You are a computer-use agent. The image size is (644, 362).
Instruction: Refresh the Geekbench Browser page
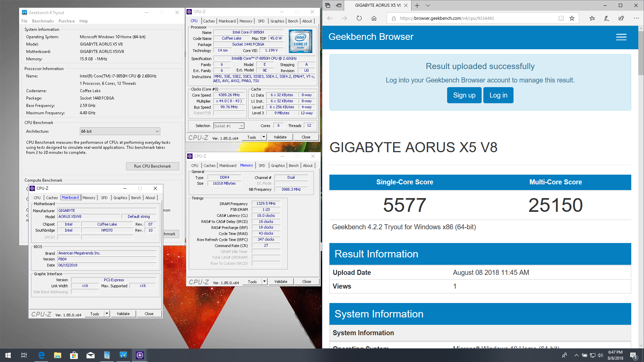[359, 18]
